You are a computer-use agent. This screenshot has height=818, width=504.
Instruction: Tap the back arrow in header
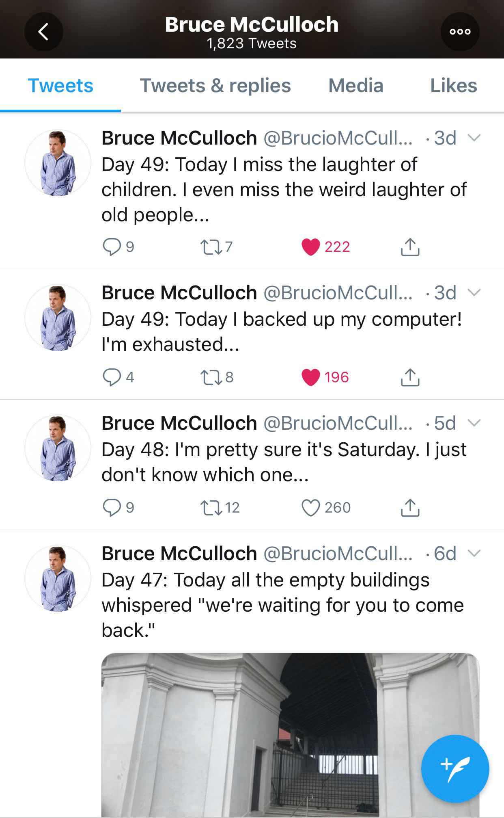pos(44,32)
